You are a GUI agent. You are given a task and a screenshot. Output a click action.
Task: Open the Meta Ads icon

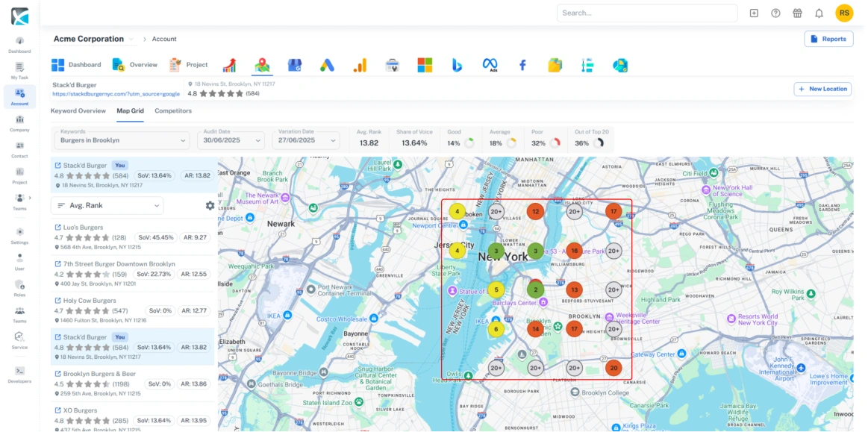pos(490,65)
